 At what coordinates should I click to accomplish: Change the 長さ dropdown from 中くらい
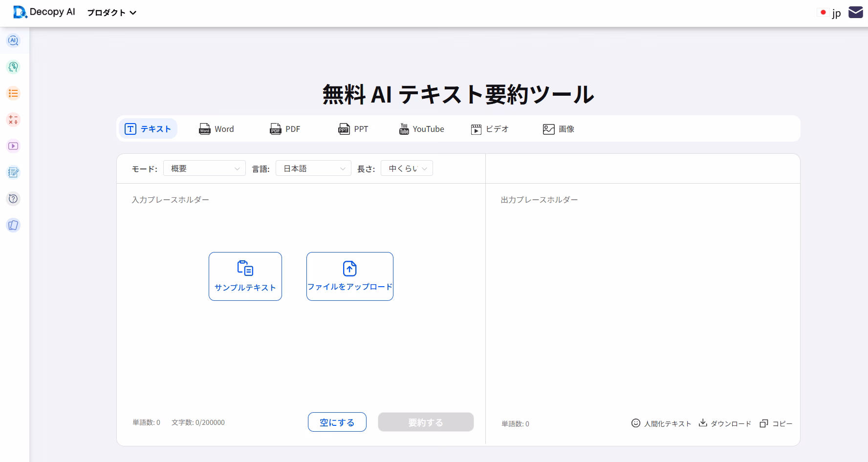pos(407,168)
